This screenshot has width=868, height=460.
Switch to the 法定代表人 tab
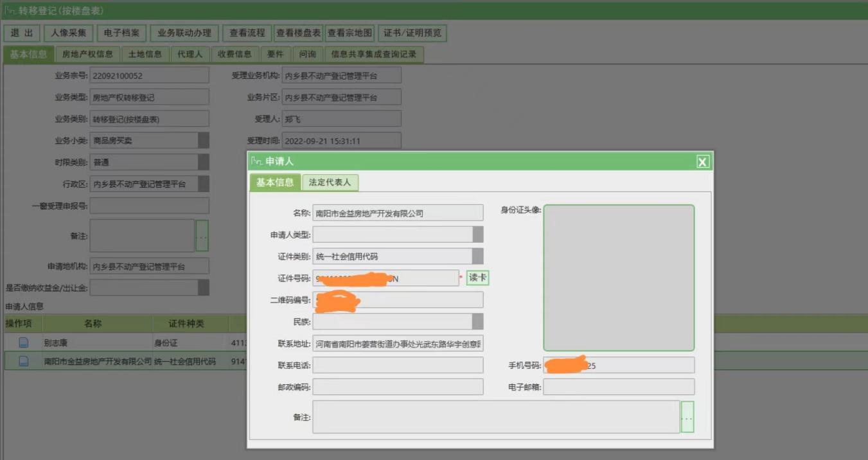coord(330,182)
